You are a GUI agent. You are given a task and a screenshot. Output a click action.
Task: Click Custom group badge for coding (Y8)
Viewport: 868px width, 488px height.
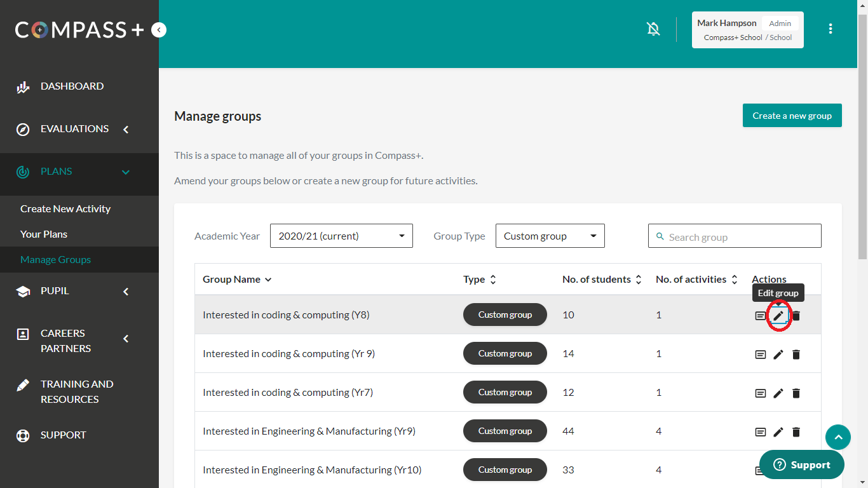tap(505, 315)
